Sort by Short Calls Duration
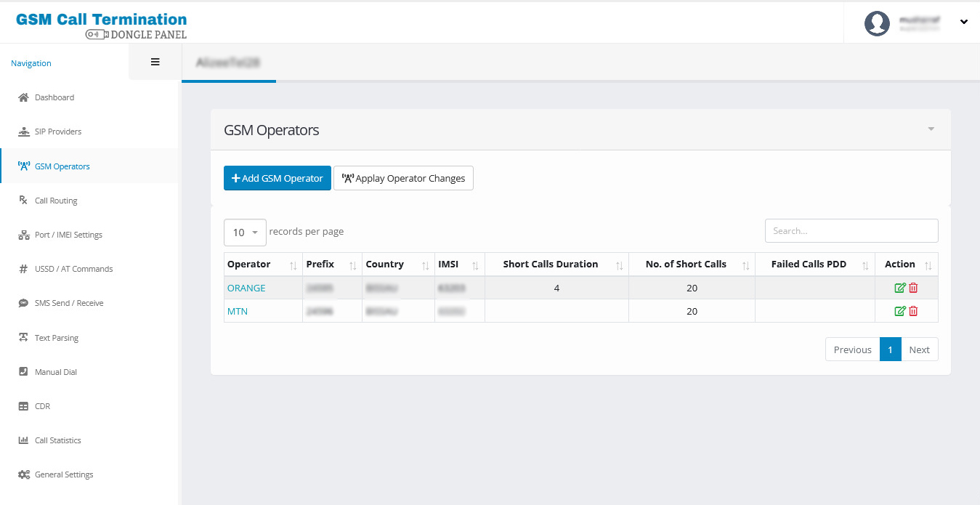The width and height of the screenshot is (980, 505). pos(556,264)
